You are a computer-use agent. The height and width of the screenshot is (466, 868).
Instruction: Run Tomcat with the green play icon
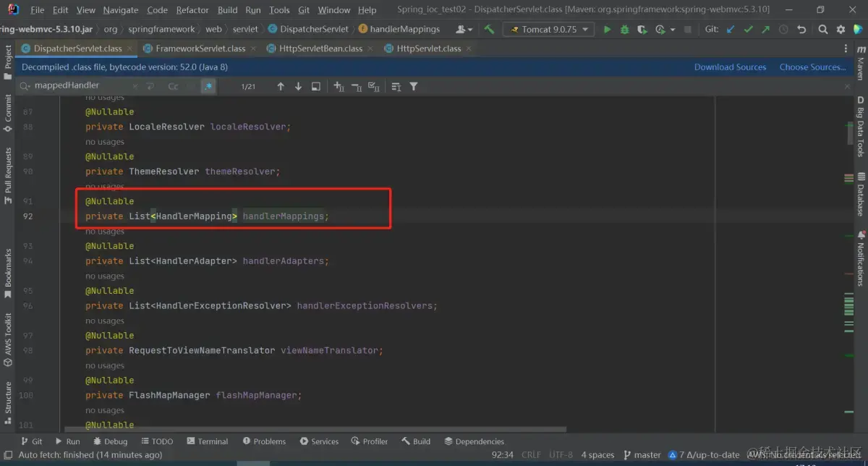click(x=607, y=30)
